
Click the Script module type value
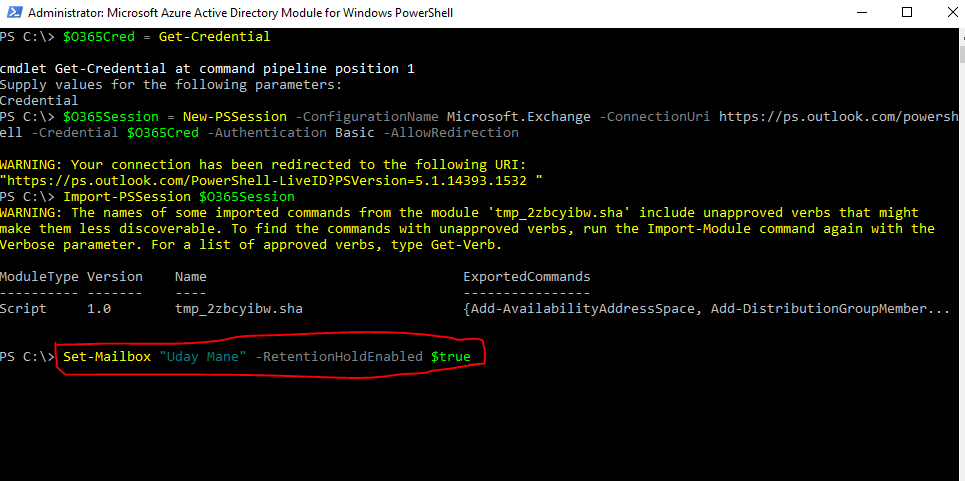(24, 309)
